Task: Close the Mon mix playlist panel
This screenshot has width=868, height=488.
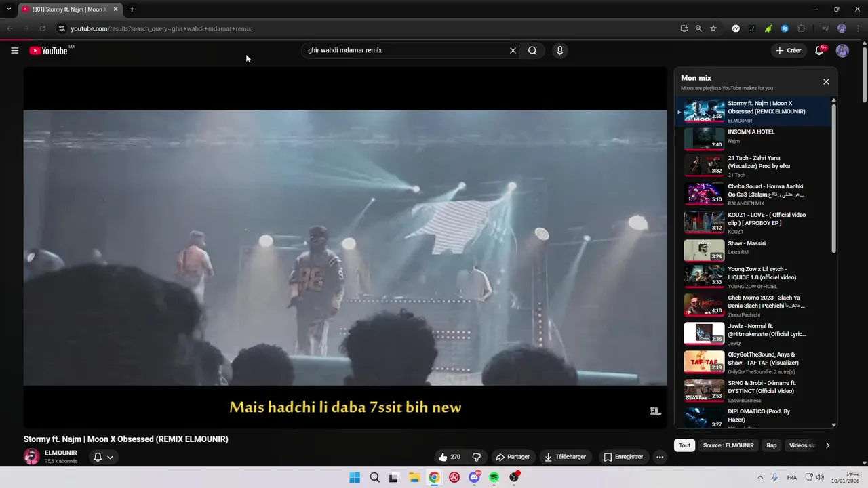Action: (x=826, y=81)
